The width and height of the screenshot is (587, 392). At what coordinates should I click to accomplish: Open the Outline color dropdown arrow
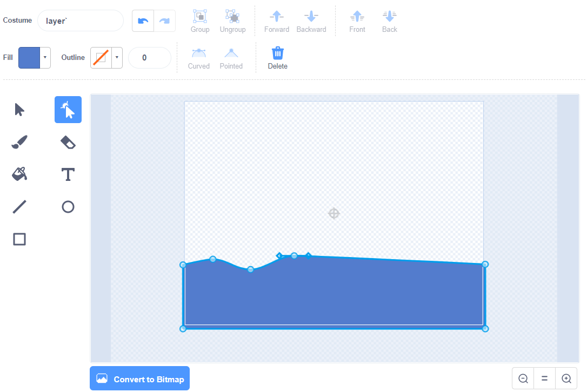[x=117, y=58]
